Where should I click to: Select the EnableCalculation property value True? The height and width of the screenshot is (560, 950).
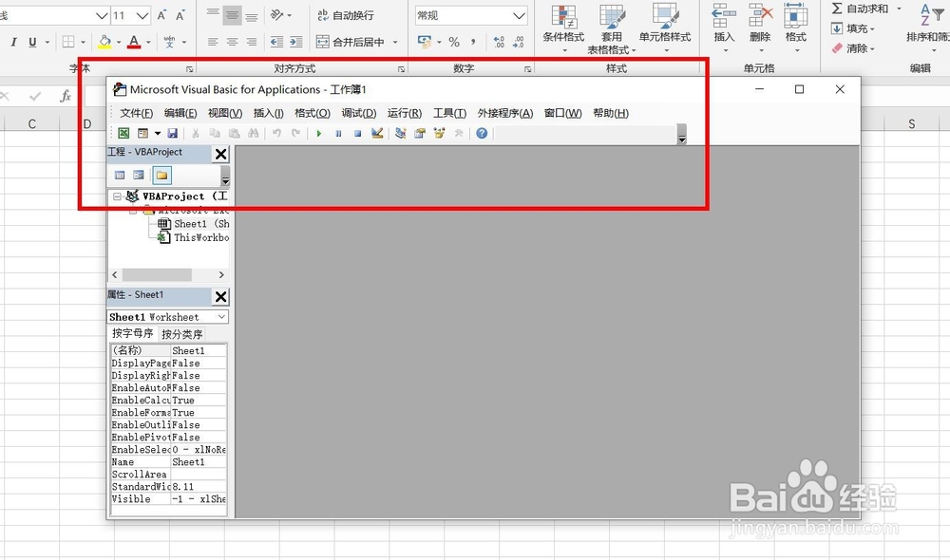[199, 401]
